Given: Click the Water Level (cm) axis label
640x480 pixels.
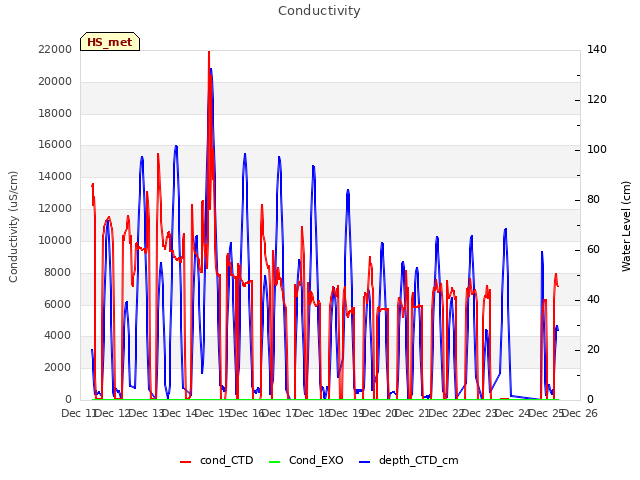Looking at the screenshot, I should [x=626, y=227].
